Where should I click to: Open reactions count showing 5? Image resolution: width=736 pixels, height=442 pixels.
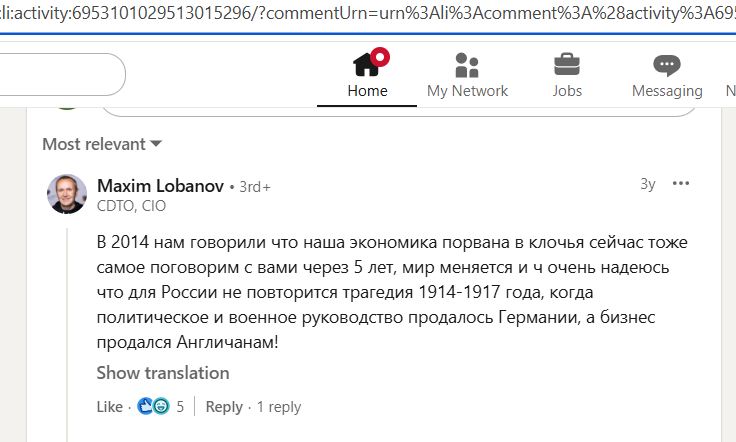tap(180, 407)
